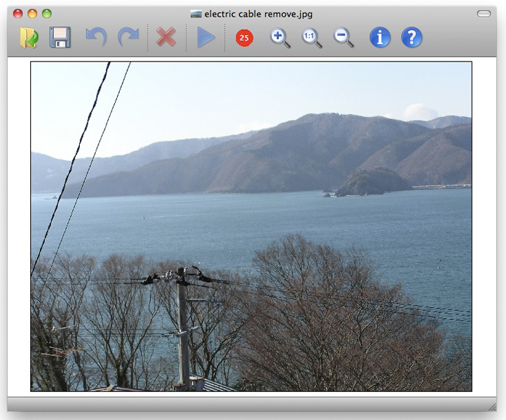Viewport: 506px width, 420px height.
Task: Clear the selection with the red X
Action: [166, 37]
